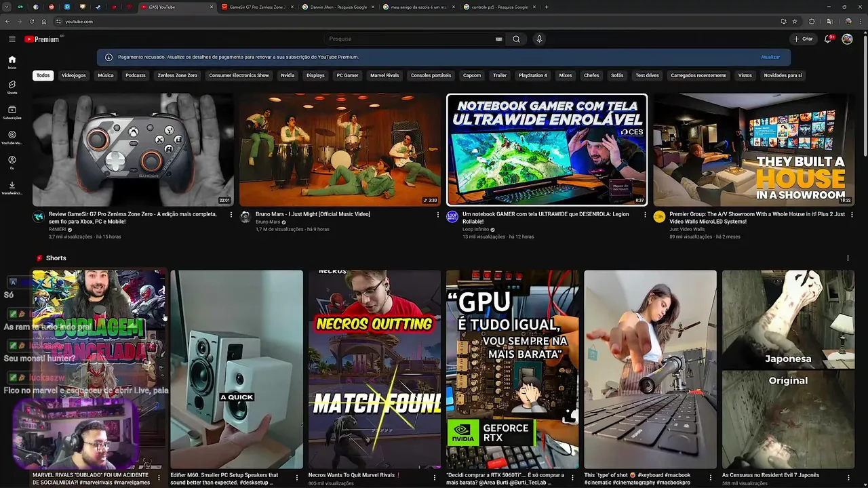Start voice search with the microphone

point(539,39)
